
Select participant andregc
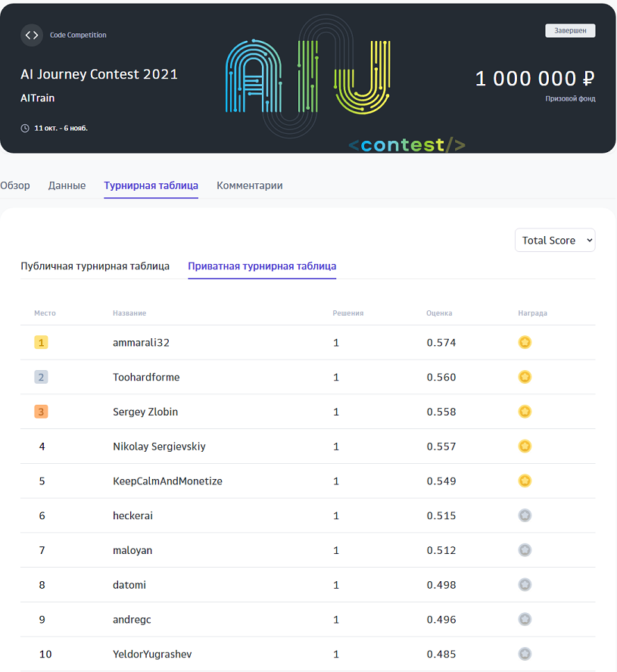click(132, 619)
